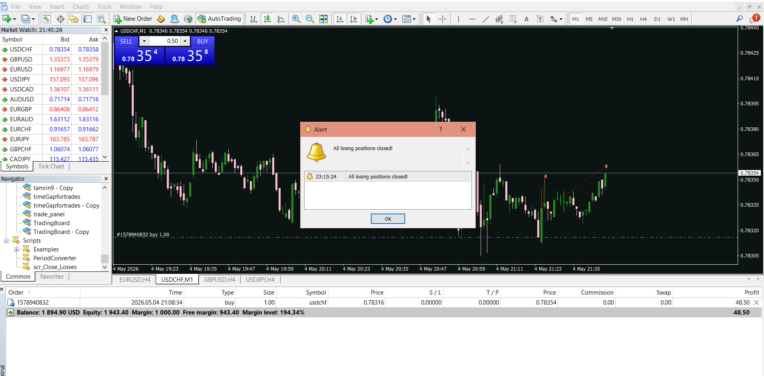Screen dimensions: 764x376
Task: Switch to the EURUSD,H4 chart tab
Action: pyautogui.click(x=134, y=280)
